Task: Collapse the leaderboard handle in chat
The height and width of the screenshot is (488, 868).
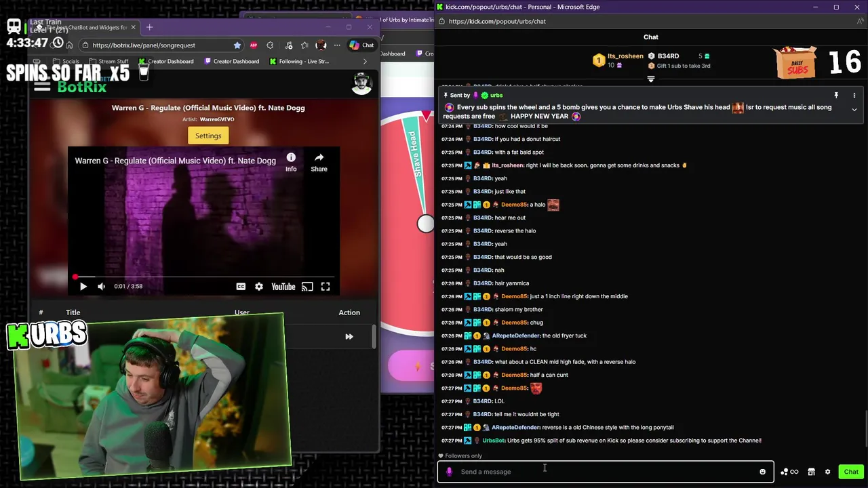Action: point(650,79)
